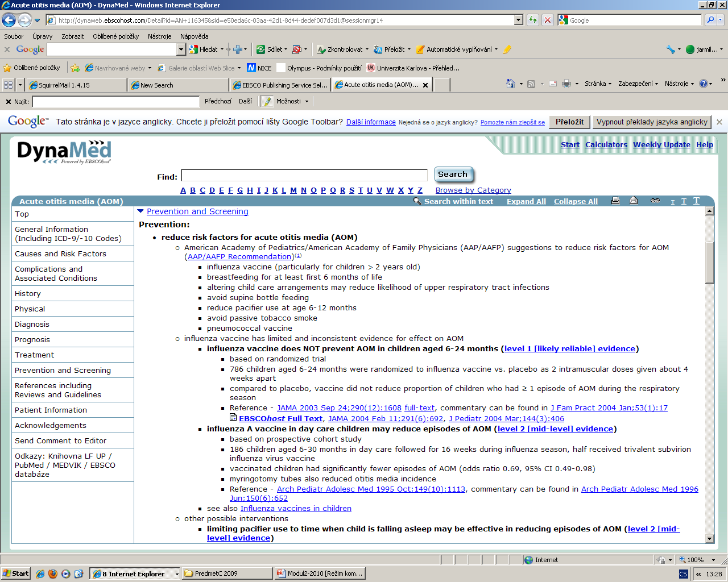Click the magnifier search icon next to Google box
Image resolution: width=728 pixels, height=582 pixels.
coord(710,20)
